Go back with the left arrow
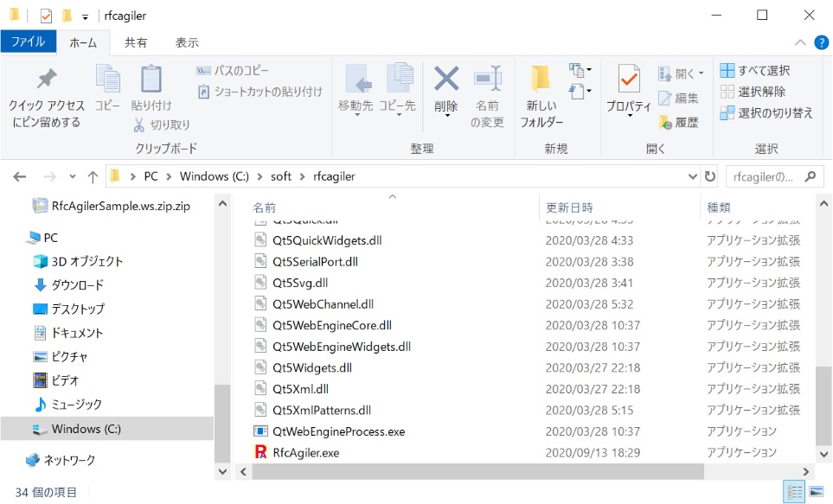 coord(20,176)
